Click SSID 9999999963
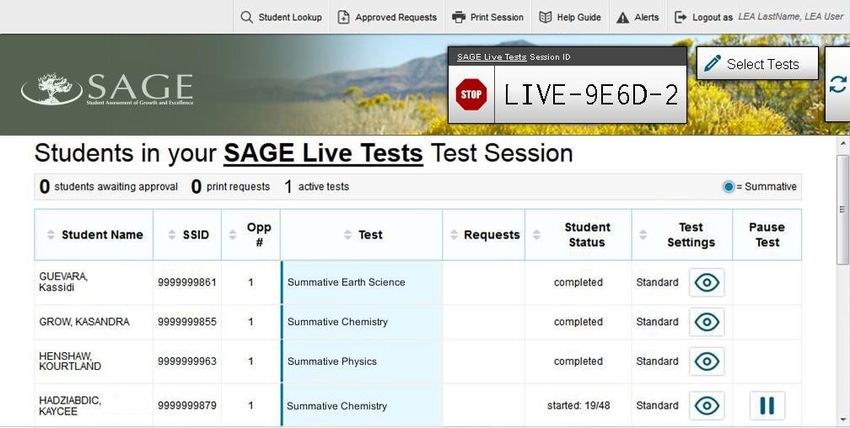 tap(187, 361)
